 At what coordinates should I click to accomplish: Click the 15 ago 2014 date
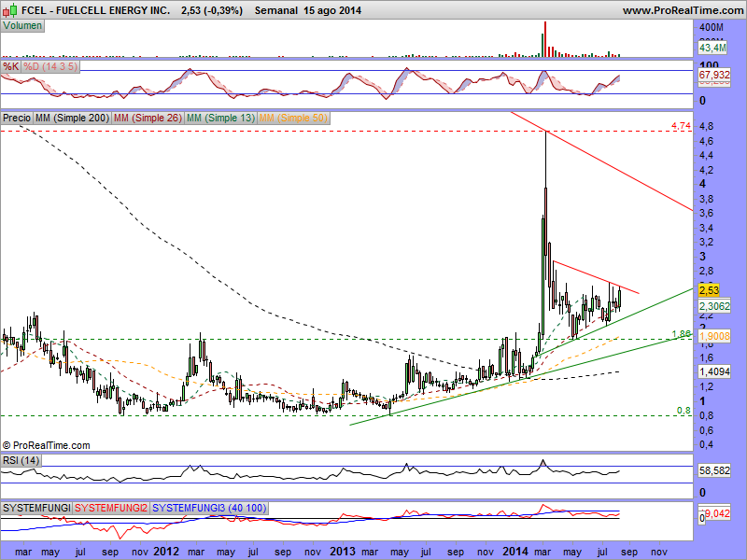pos(332,10)
